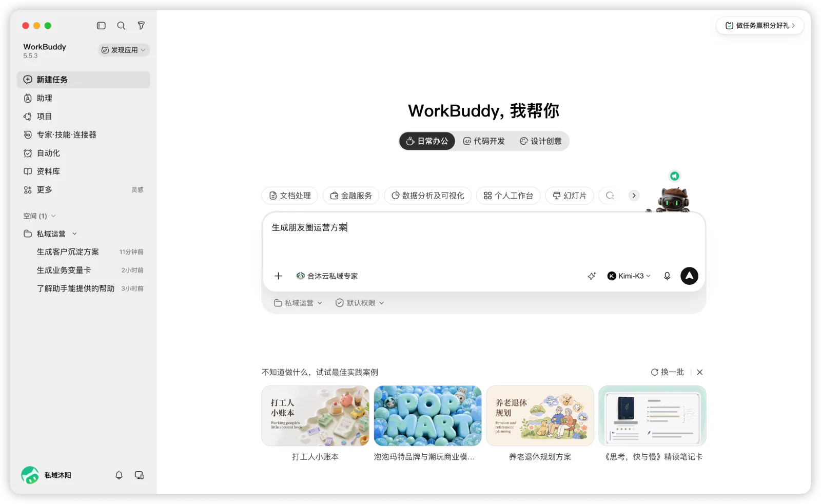Click the green speaker icon above the robot

675,176
